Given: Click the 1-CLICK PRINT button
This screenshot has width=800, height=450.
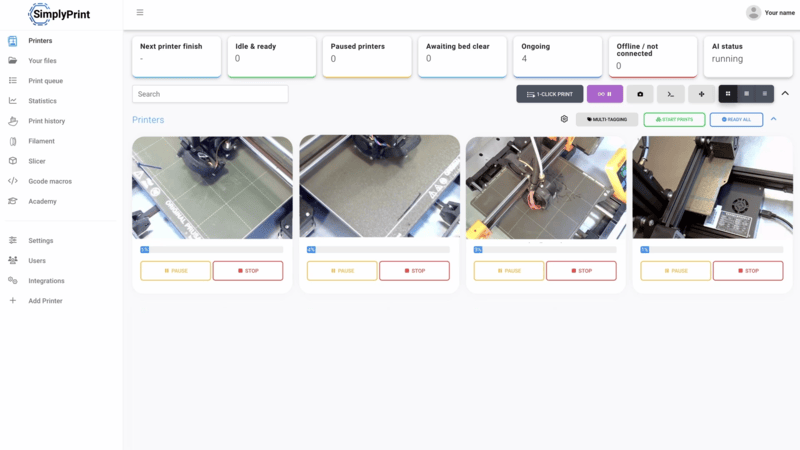Looking at the screenshot, I should 549,94.
